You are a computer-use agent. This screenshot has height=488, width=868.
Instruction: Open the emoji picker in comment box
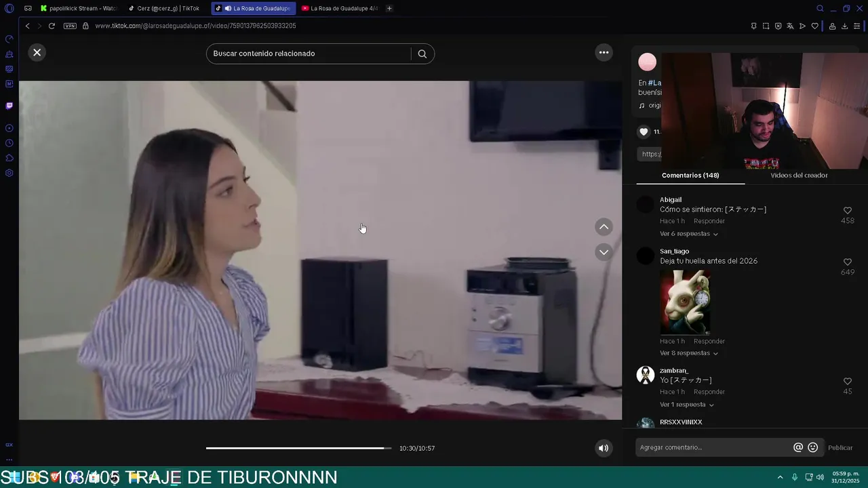[813, 447]
